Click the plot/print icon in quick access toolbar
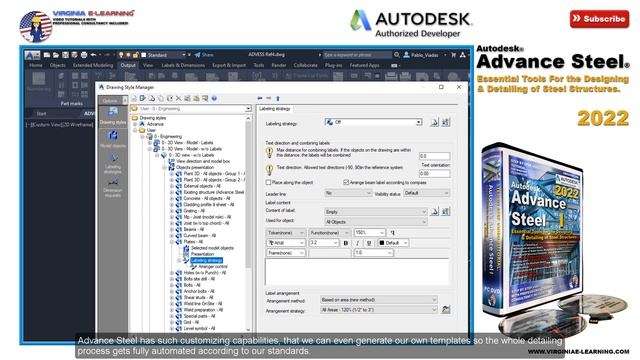Image resolution: width=640 pixels, height=360 pixels. pyautogui.click(x=84, y=55)
